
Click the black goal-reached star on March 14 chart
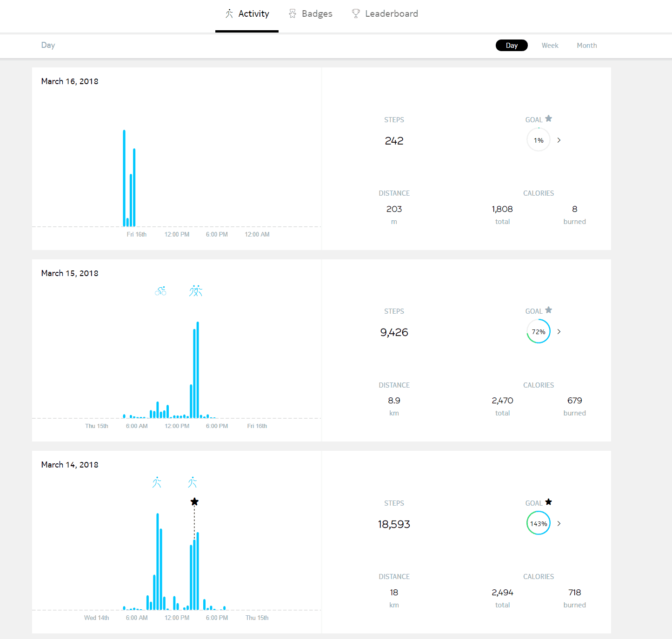click(x=194, y=502)
